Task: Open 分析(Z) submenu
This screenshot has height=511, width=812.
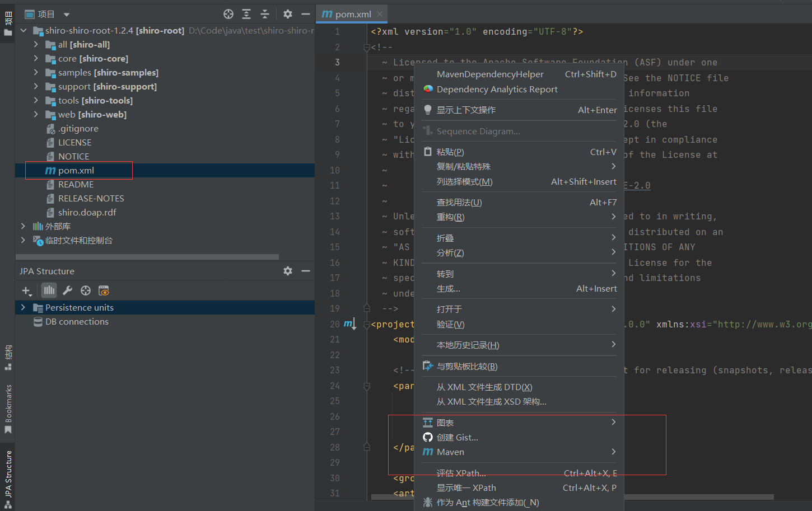Action: pyautogui.click(x=519, y=252)
